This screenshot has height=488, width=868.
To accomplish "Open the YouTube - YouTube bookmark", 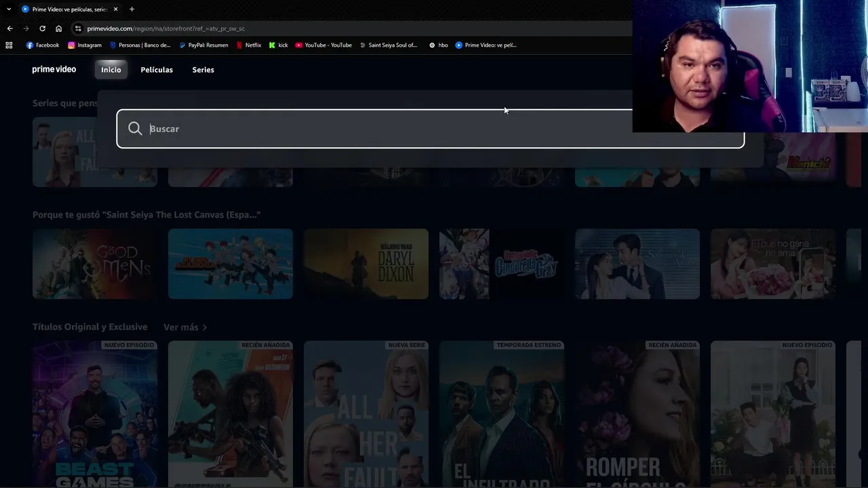I will coord(323,45).
